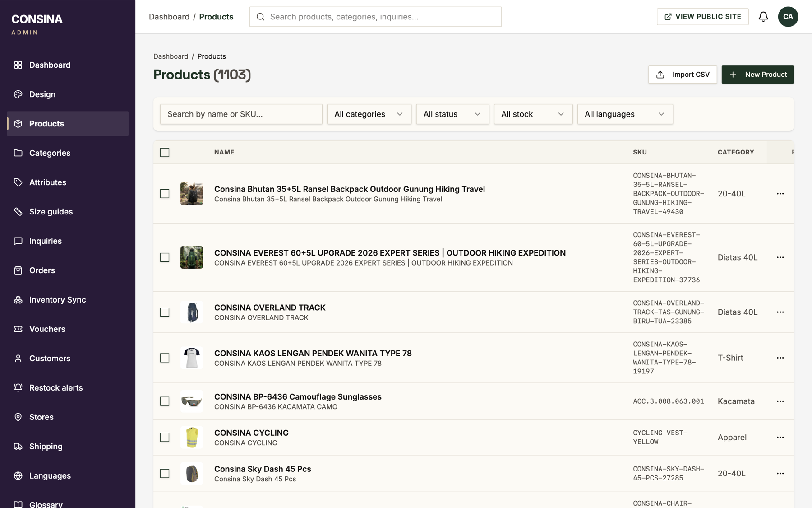Click the Languages globe icon
This screenshot has height=508, width=812.
18,476
